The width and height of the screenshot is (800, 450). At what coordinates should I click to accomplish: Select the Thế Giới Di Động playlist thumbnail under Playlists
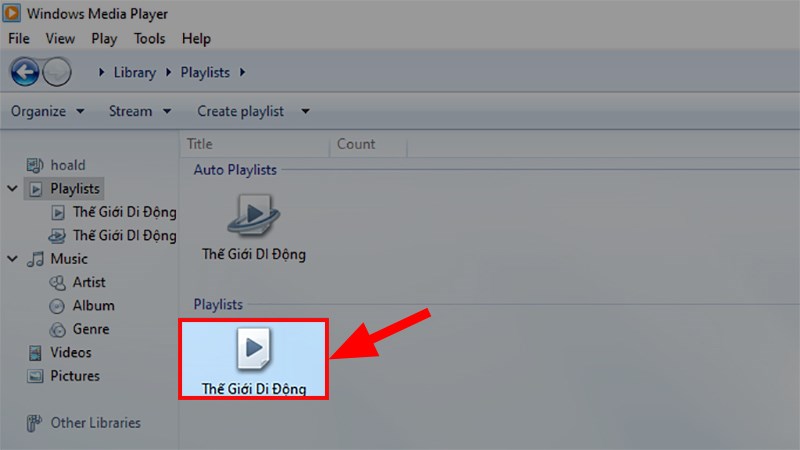coord(254,349)
